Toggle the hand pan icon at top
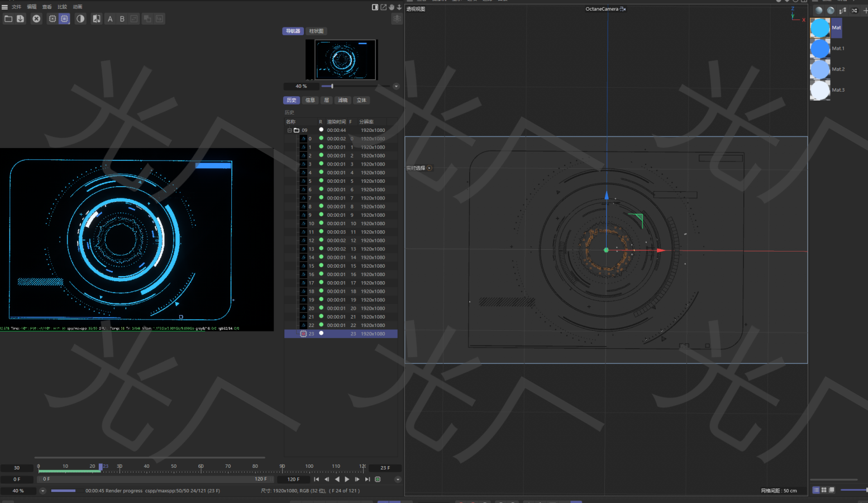This screenshot has width=868, height=503. [392, 7]
